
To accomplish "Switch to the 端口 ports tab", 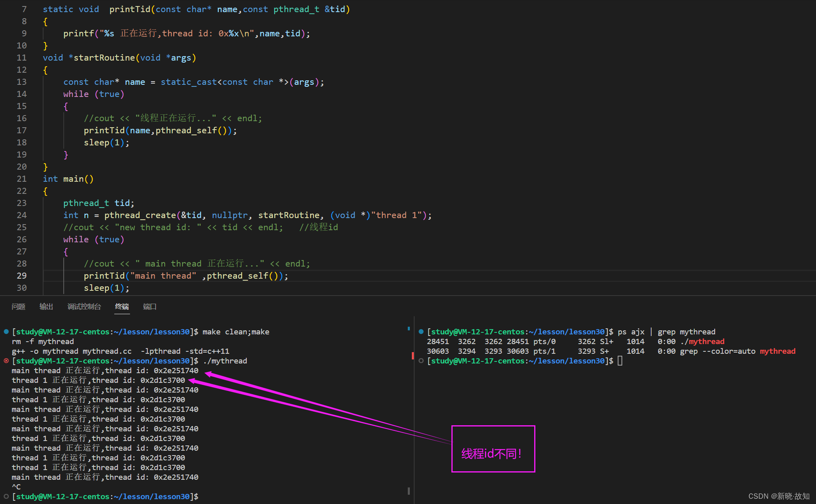I will click(149, 307).
